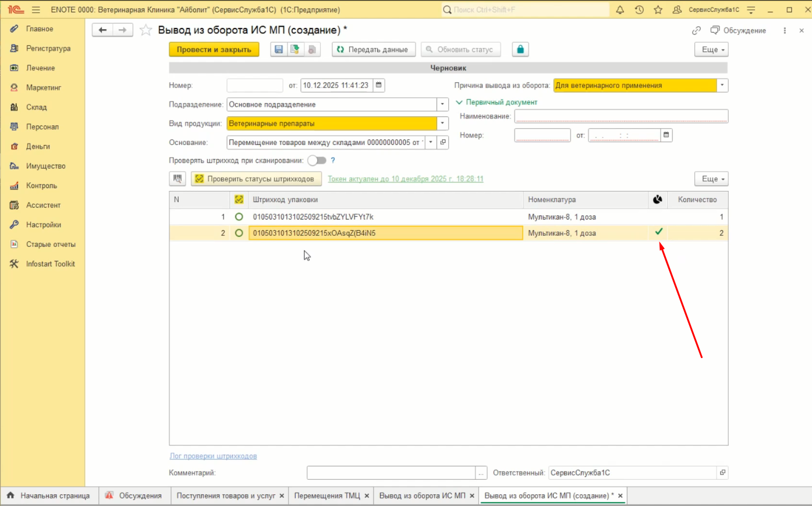
Task: Click the save document floppy disk icon
Action: pos(278,49)
